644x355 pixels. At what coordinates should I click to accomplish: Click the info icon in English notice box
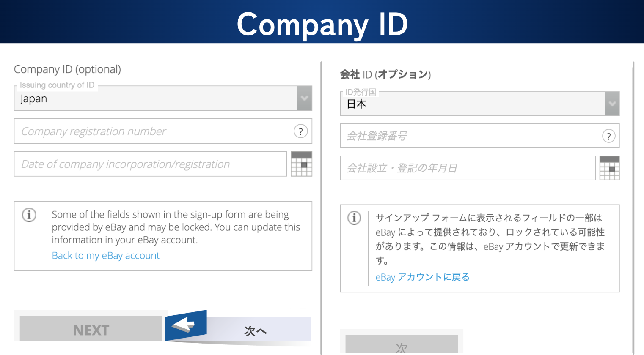click(x=29, y=215)
